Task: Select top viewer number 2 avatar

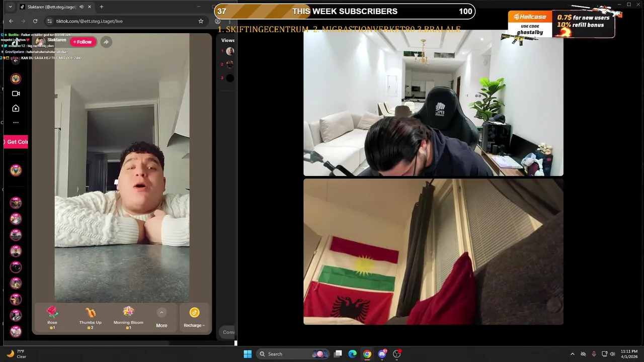Action: 230,64
